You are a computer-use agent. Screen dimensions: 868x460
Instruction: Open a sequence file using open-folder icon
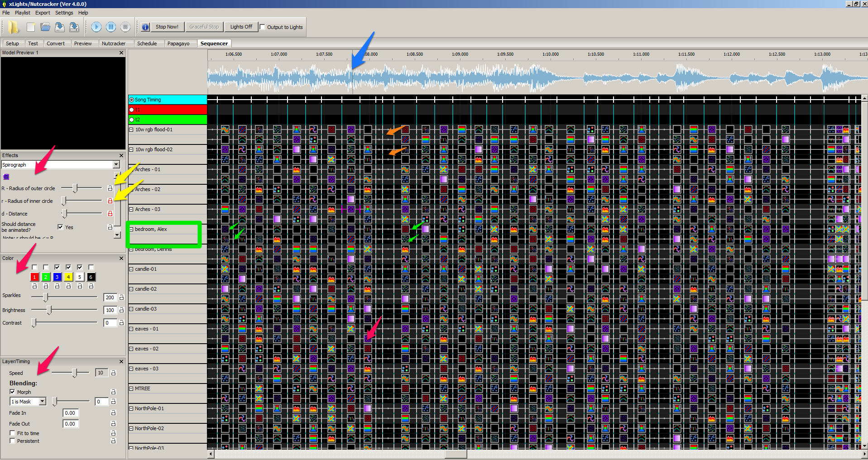[x=45, y=27]
